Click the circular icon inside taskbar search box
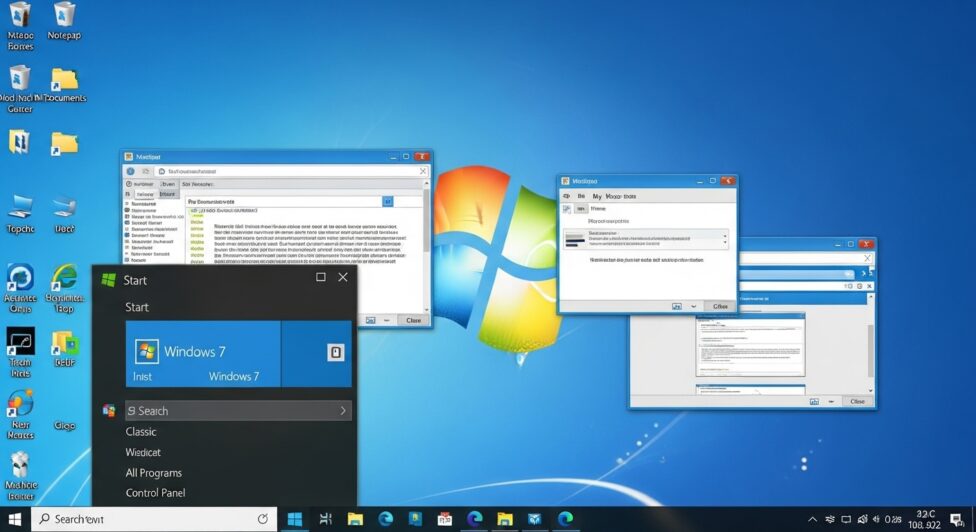The width and height of the screenshot is (976, 532). tap(263, 519)
